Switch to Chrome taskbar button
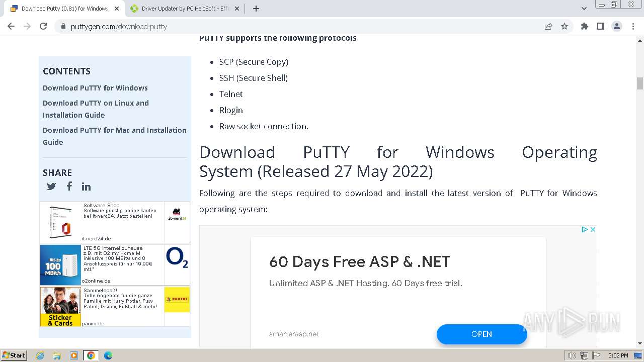 click(91, 355)
